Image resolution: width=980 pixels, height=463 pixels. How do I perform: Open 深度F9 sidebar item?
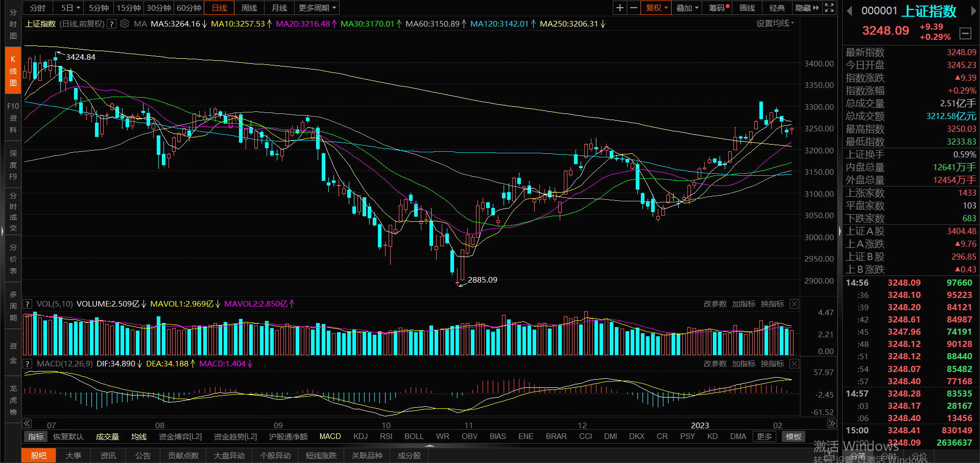point(13,165)
